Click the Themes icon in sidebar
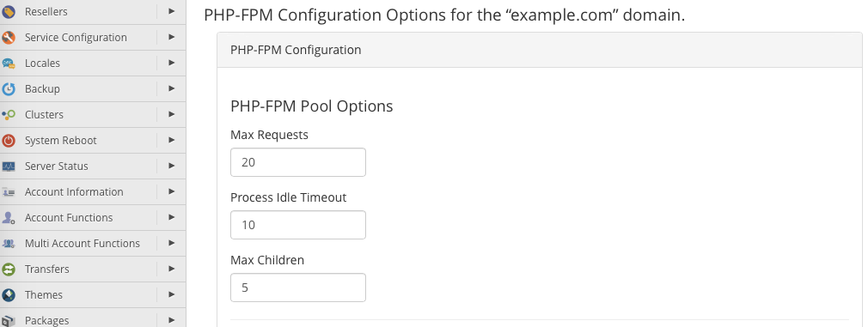Image resolution: width=868 pixels, height=327 pixels. click(9, 295)
